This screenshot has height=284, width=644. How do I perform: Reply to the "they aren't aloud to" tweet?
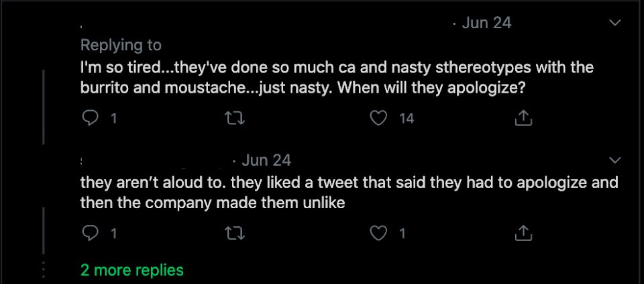point(90,234)
